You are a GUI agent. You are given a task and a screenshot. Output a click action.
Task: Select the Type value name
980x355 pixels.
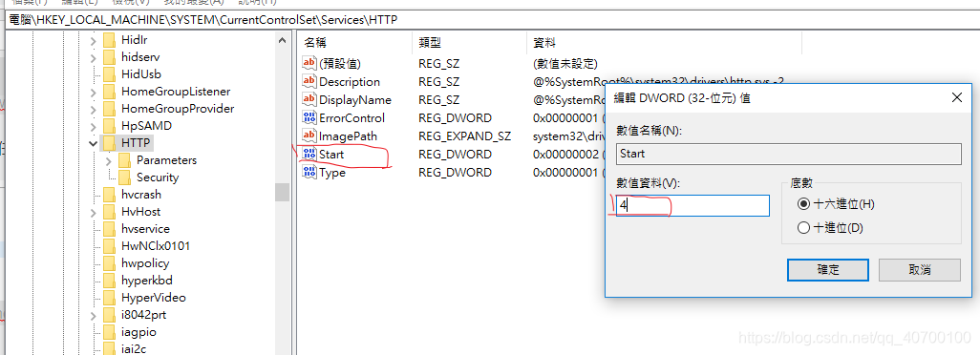[331, 172]
